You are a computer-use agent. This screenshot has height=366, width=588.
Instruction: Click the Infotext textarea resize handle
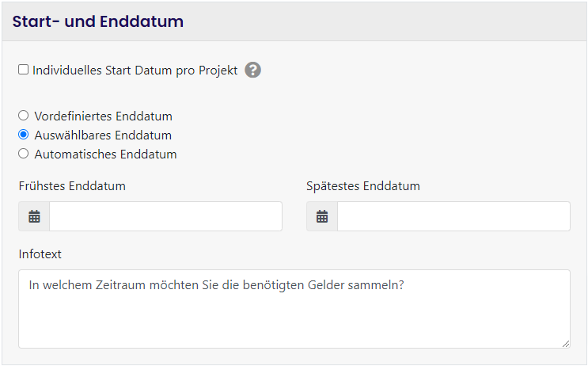[566, 344]
